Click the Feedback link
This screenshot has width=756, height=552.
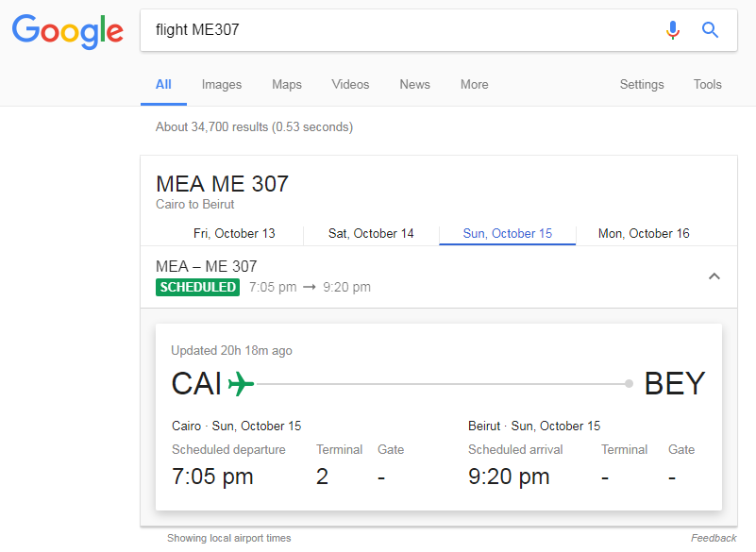pos(713,538)
